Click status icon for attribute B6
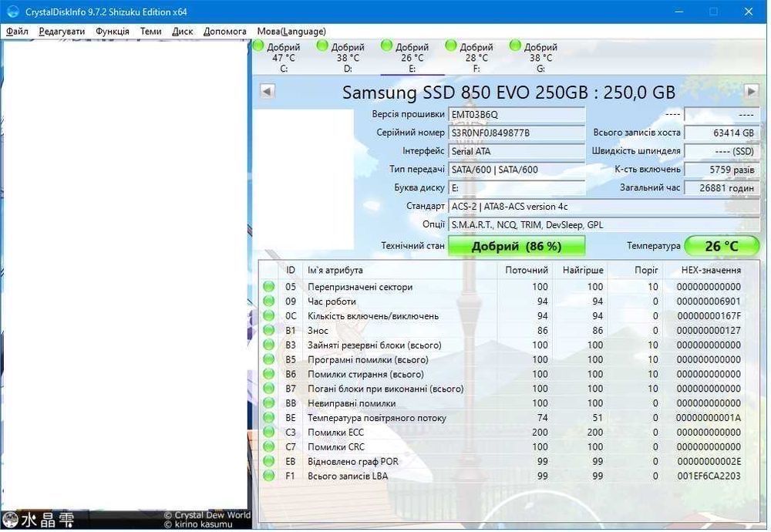 268,374
